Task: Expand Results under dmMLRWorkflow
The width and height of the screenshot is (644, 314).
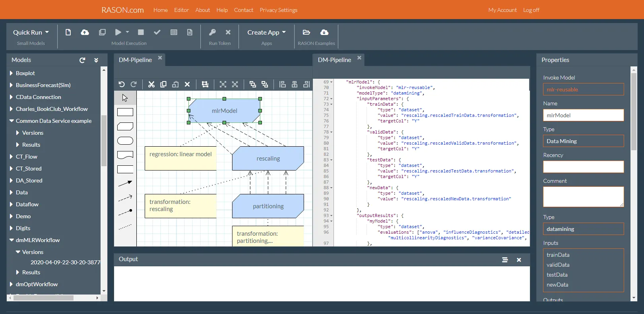Action: [17, 272]
